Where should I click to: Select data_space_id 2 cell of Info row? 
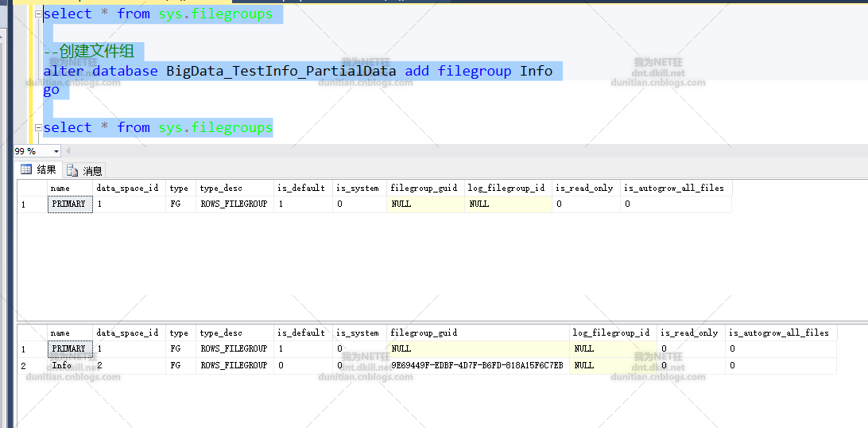(129, 365)
